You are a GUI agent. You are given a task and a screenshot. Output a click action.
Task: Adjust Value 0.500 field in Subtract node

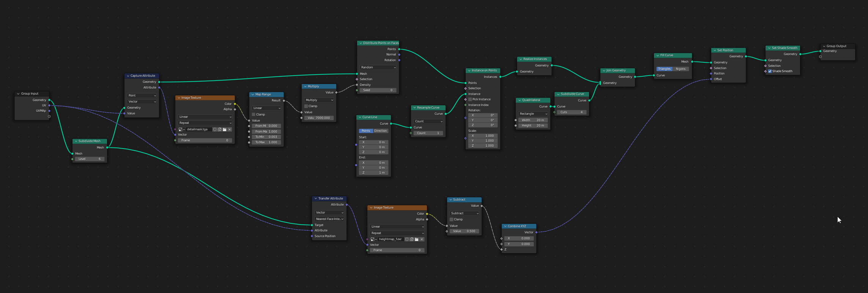[x=465, y=231]
